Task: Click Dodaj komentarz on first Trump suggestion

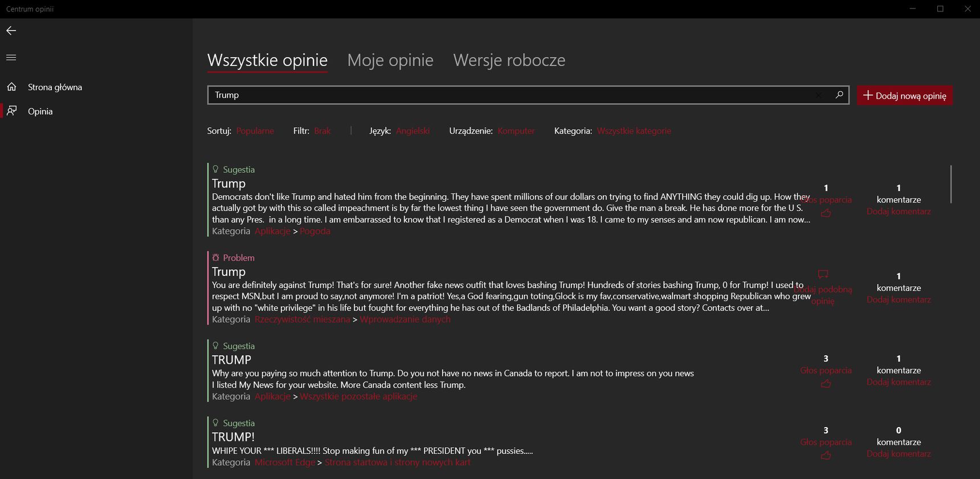Action: click(x=899, y=211)
